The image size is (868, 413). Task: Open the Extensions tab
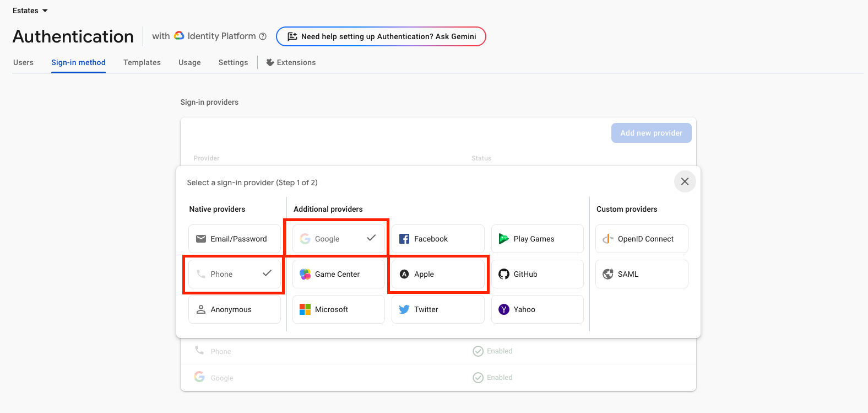click(291, 62)
